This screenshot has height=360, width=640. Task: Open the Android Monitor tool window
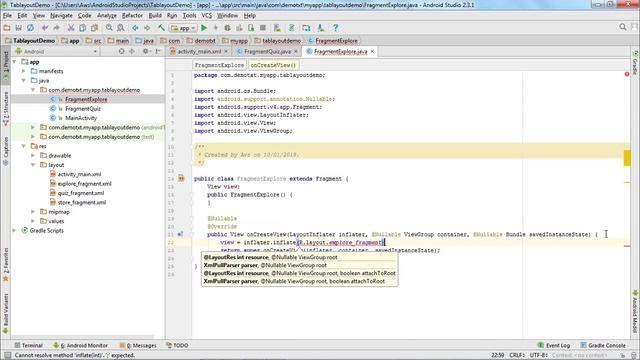point(81,345)
